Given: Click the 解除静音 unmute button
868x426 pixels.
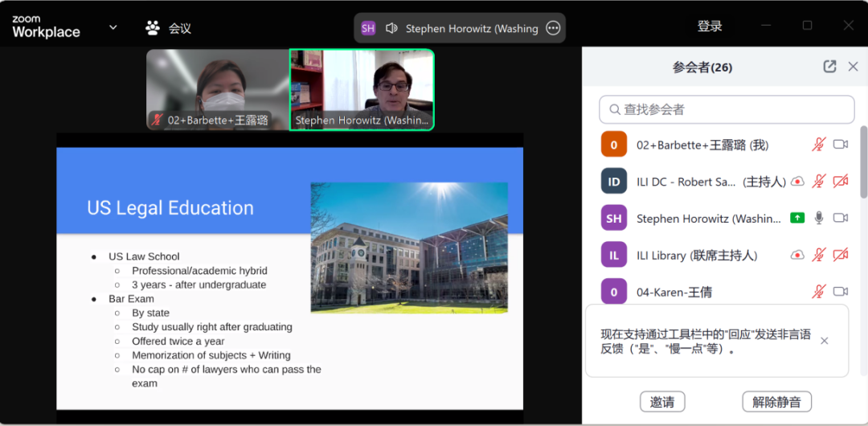Looking at the screenshot, I should tap(776, 402).
